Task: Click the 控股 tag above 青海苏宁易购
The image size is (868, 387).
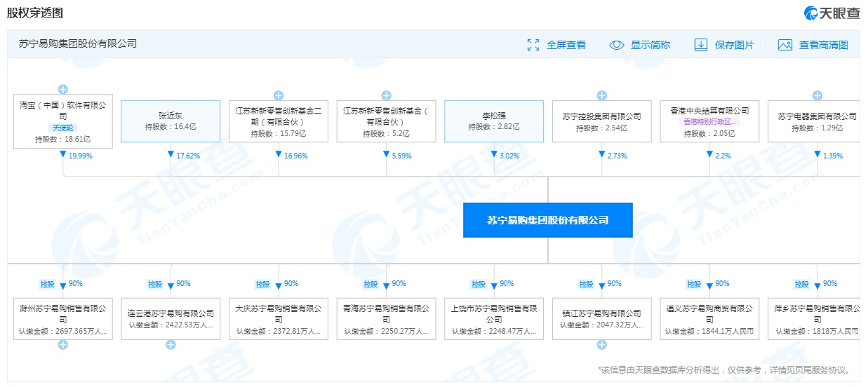Action: coord(370,284)
